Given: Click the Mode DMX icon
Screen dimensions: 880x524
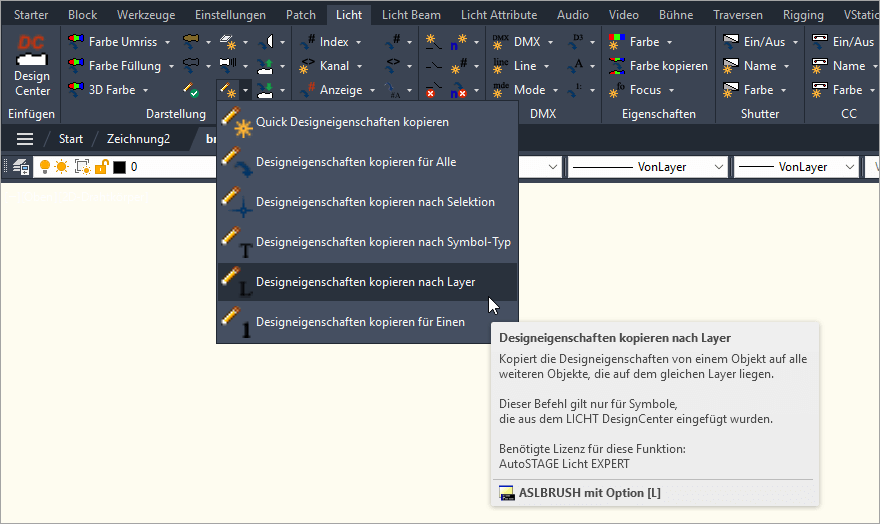Looking at the screenshot, I should pyautogui.click(x=501, y=90).
